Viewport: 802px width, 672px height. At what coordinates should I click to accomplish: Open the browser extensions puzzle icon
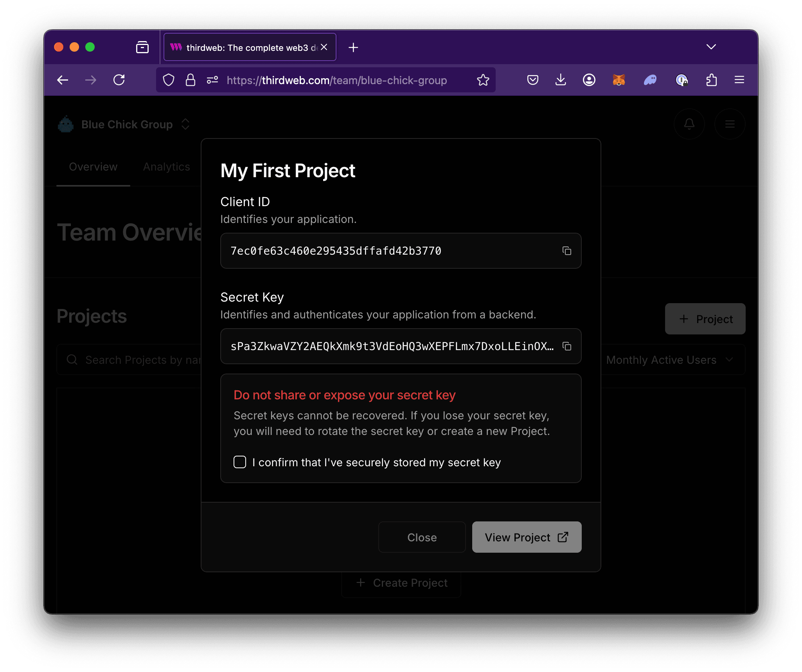[x=711, y=80]
